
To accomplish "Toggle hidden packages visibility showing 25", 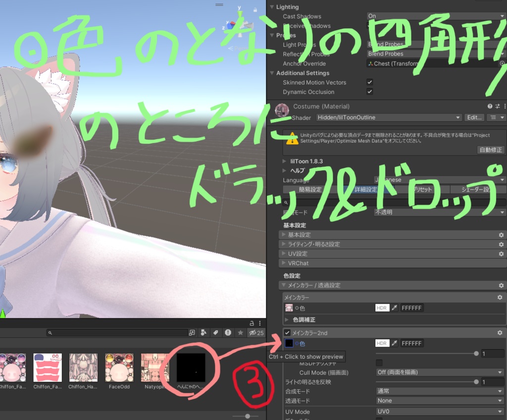I will (256, 333).
